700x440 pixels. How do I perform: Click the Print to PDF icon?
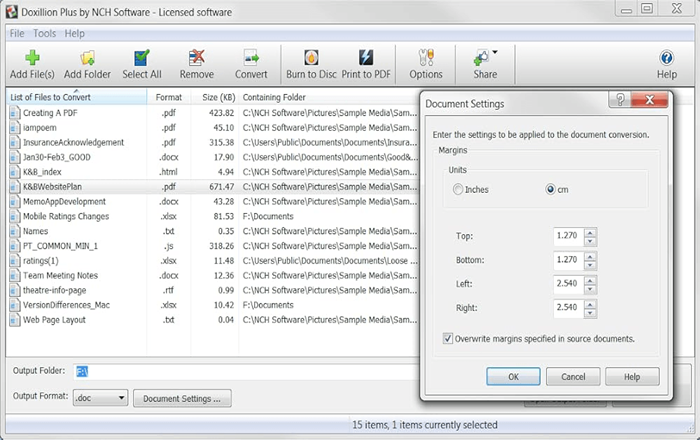point(366,58)
